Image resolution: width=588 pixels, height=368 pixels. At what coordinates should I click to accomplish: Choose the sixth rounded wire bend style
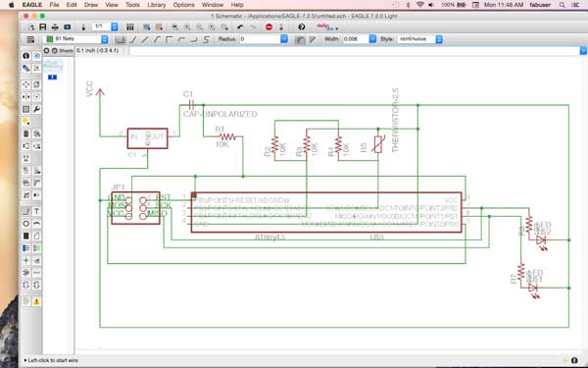pyautogui.click(x=182, y=39)
